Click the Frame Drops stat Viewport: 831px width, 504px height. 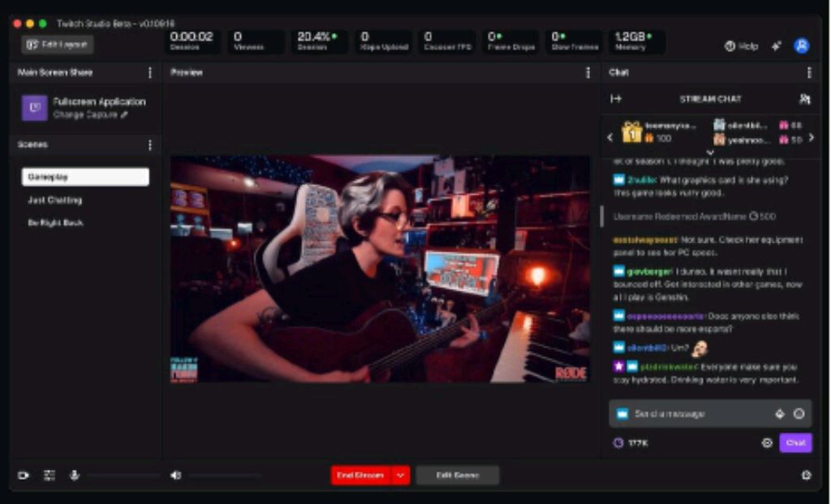pyautogui.click(x=511, y=41)
